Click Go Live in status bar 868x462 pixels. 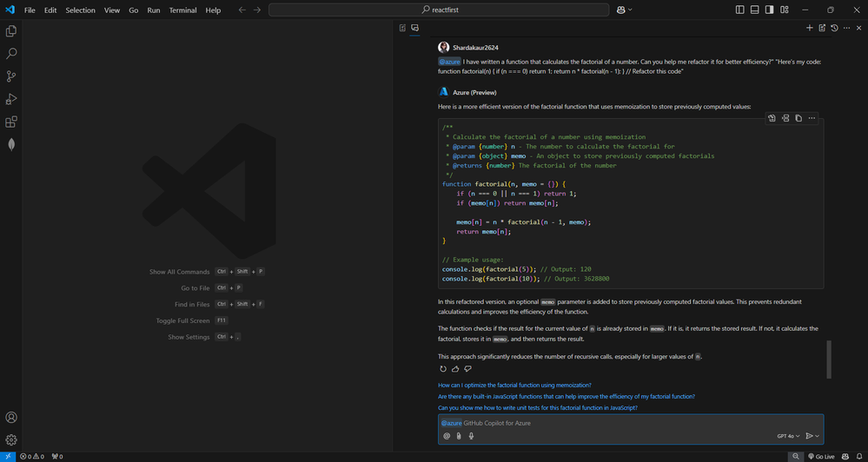pos(821,457)
